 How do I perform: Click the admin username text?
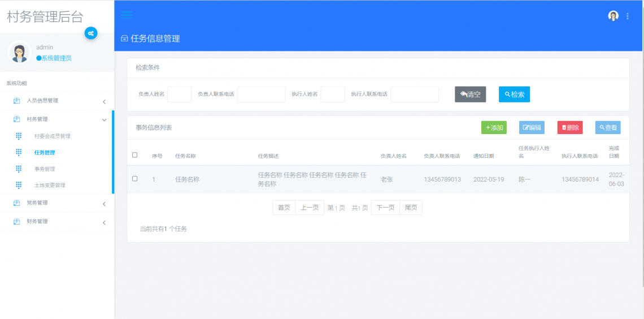tap(45, 48)
